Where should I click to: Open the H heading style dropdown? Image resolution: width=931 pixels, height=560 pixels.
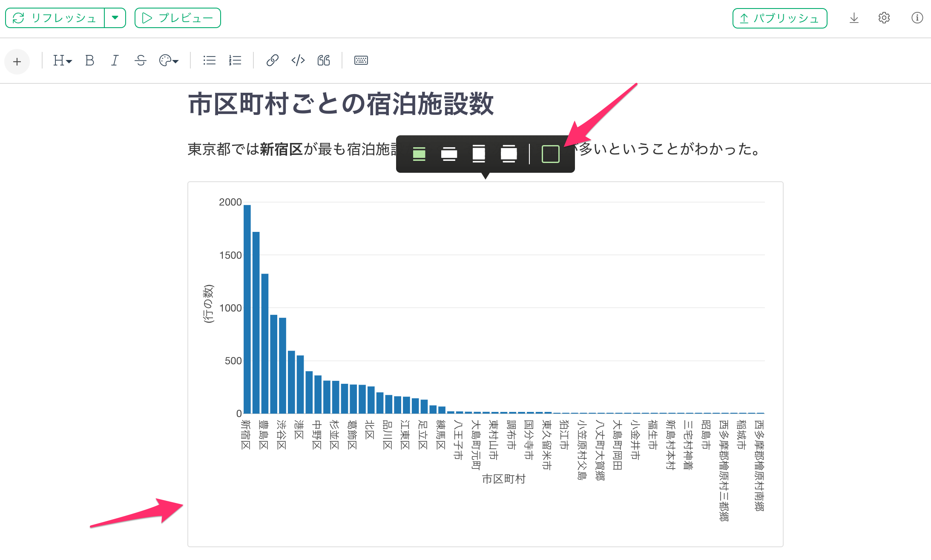62,60
